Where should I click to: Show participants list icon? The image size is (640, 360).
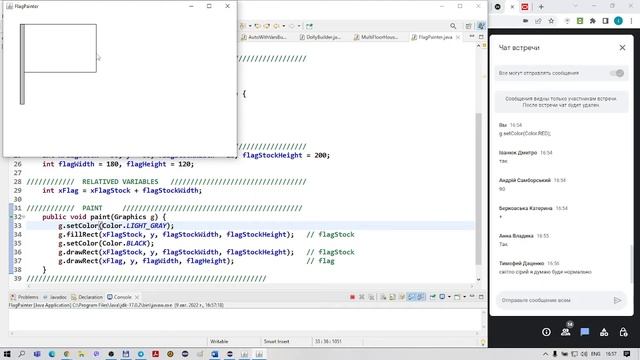coord(565,332)
